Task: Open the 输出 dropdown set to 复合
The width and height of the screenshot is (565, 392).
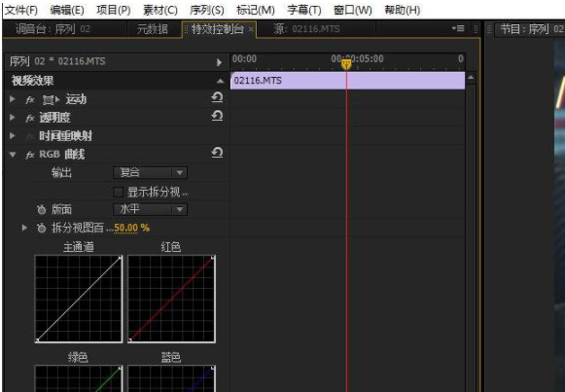Action: click(x=151, y=172)
